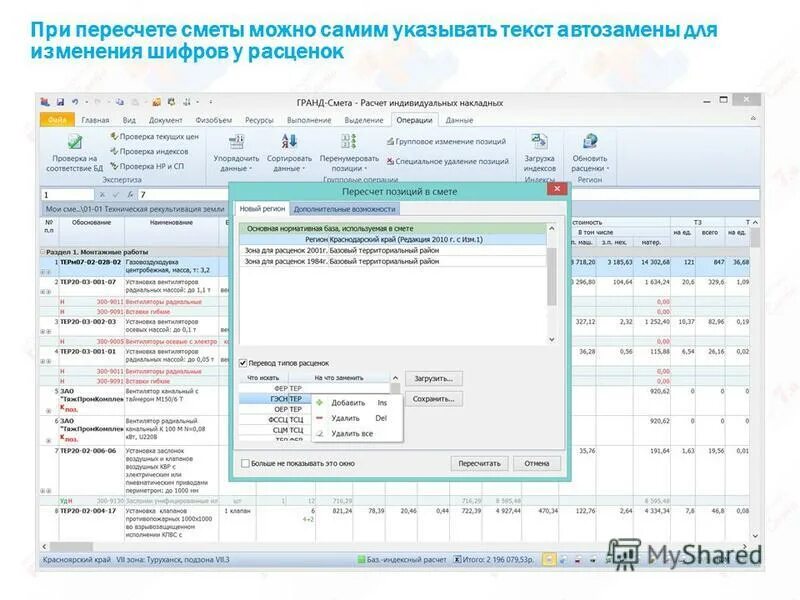Image resolution: width=800 pixels, height=600 pixels.
Task: Toggle Перевод типов расценок checkbox
Action: click(x=241, y=363)
